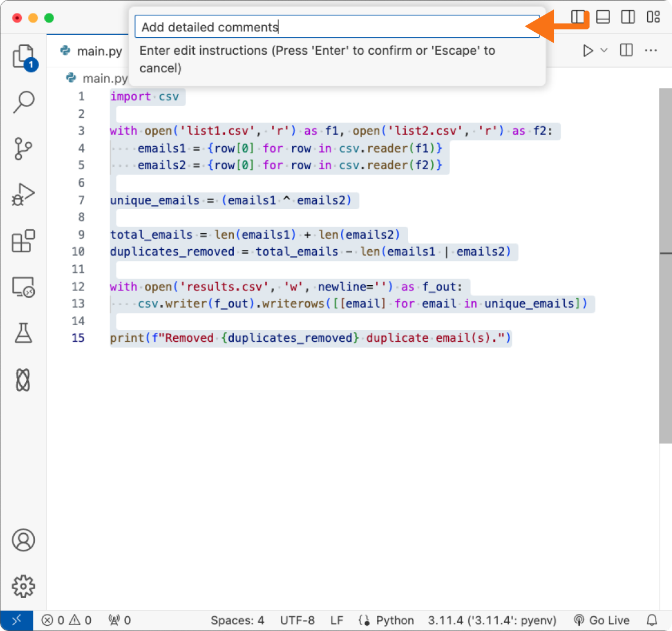Open the atom-shaped extension view
The width and height of the screenshot is (672, 631).
tap(23, 380)
